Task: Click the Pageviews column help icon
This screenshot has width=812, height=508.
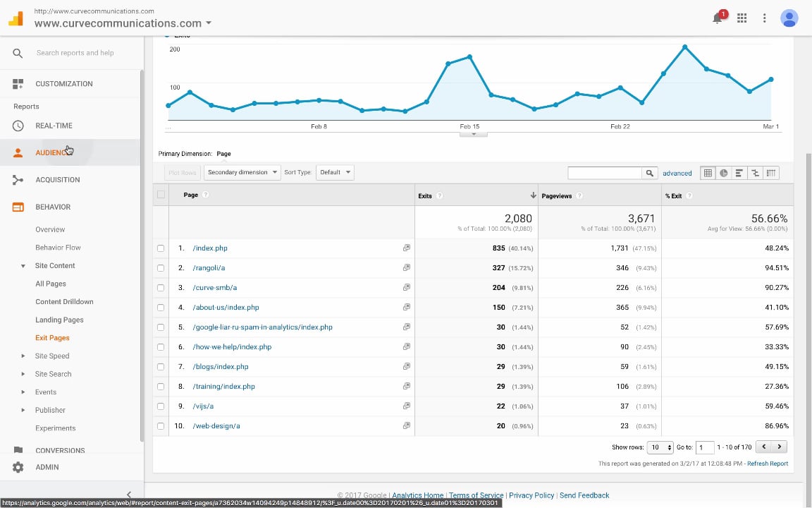Action: pos(579,195)
